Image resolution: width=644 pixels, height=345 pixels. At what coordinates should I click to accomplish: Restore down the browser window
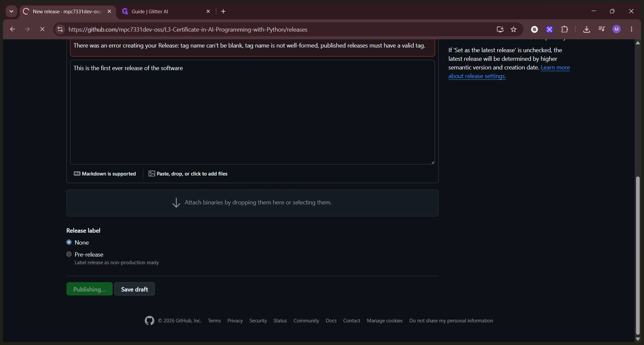click(x=612, y=11)
